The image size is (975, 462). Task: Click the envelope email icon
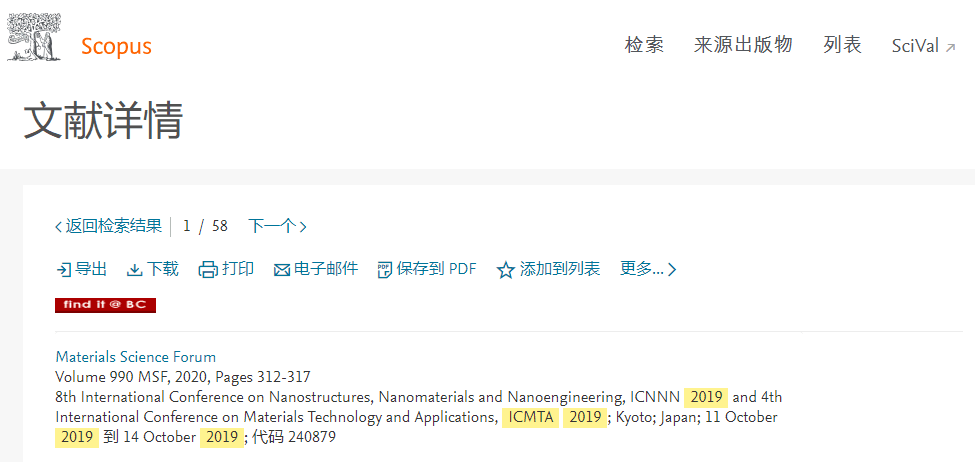[282, 270]
